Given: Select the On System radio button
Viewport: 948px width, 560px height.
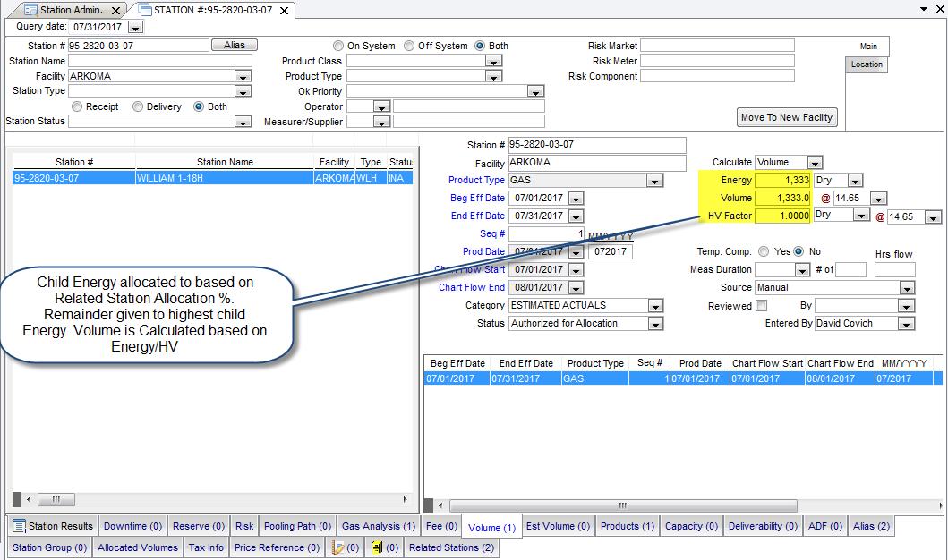Looking at the screenshot, I should pyautogui.click(x=338, y=46).
